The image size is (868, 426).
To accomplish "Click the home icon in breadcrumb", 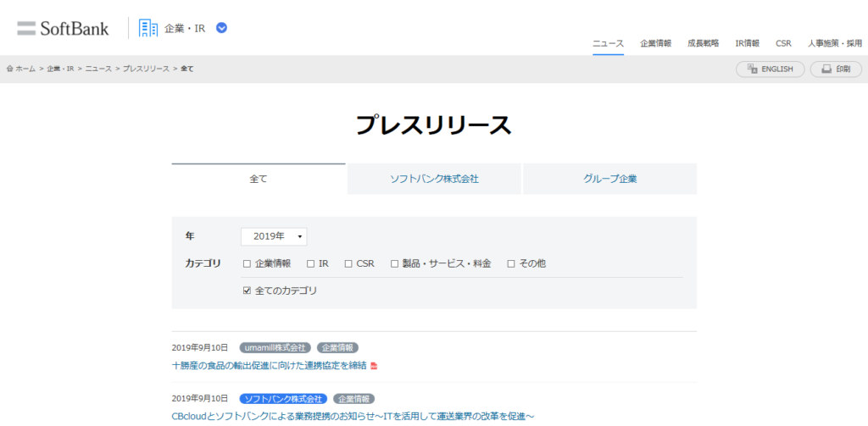I will click(x=9, y=69).
